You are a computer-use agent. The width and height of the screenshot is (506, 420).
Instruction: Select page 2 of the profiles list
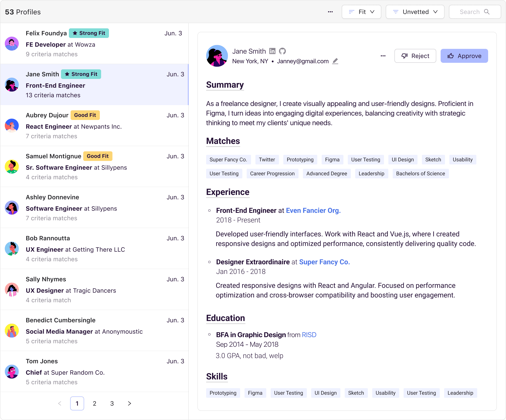point(94,403)
